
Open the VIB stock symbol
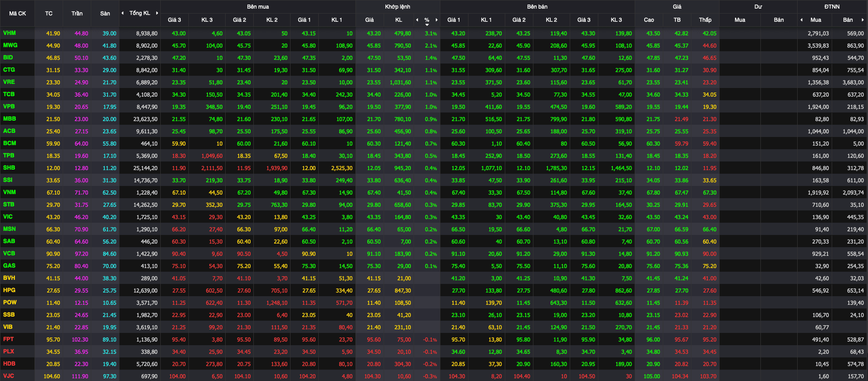8,327
